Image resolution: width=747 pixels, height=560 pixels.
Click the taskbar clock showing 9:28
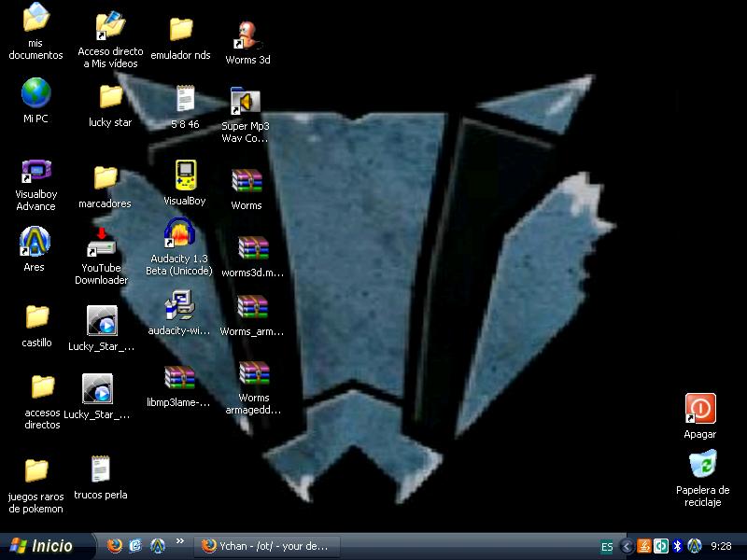click(x=721, y=546)
